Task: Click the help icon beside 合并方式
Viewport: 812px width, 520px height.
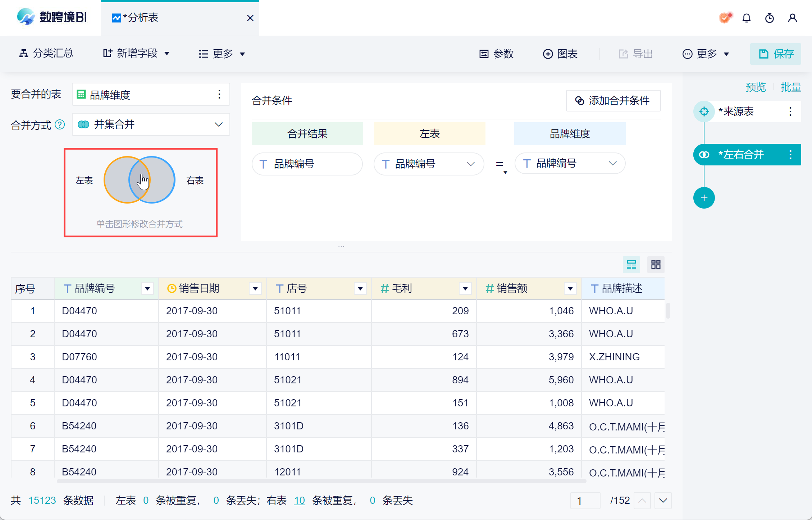Action: 60,125
